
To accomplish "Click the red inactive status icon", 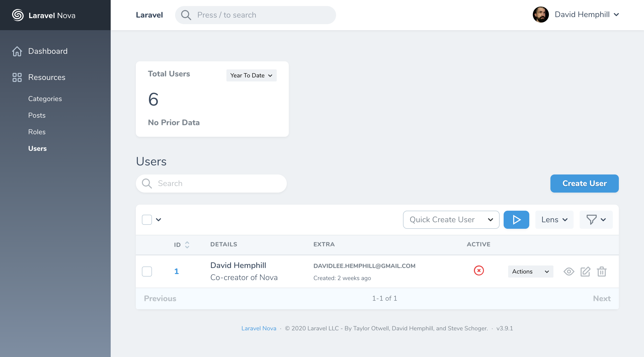I will pyautogui.click(x=479, y=271).
